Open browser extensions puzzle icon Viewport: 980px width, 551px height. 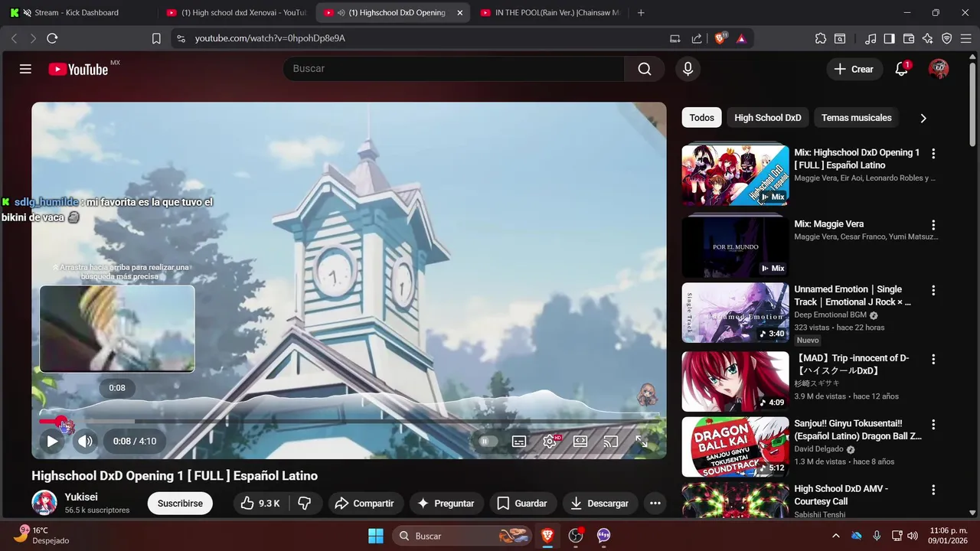pyautogui.click(x=821, y=38)
